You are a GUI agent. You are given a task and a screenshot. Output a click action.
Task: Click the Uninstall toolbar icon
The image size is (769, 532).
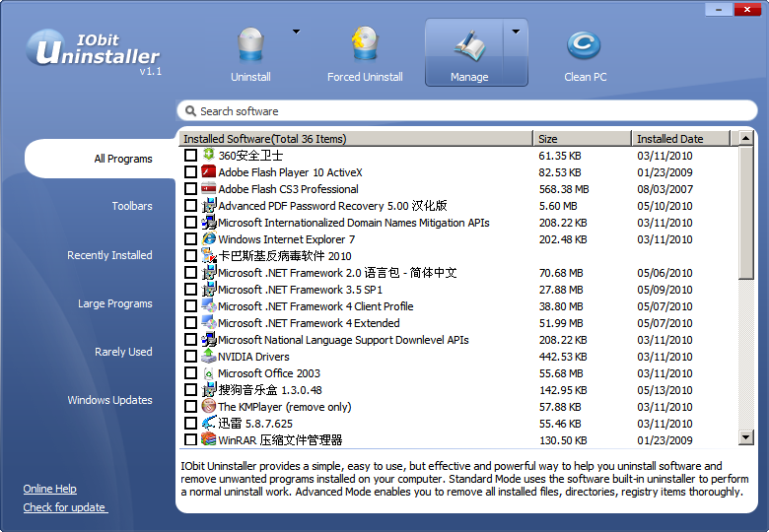click(250, 45)
